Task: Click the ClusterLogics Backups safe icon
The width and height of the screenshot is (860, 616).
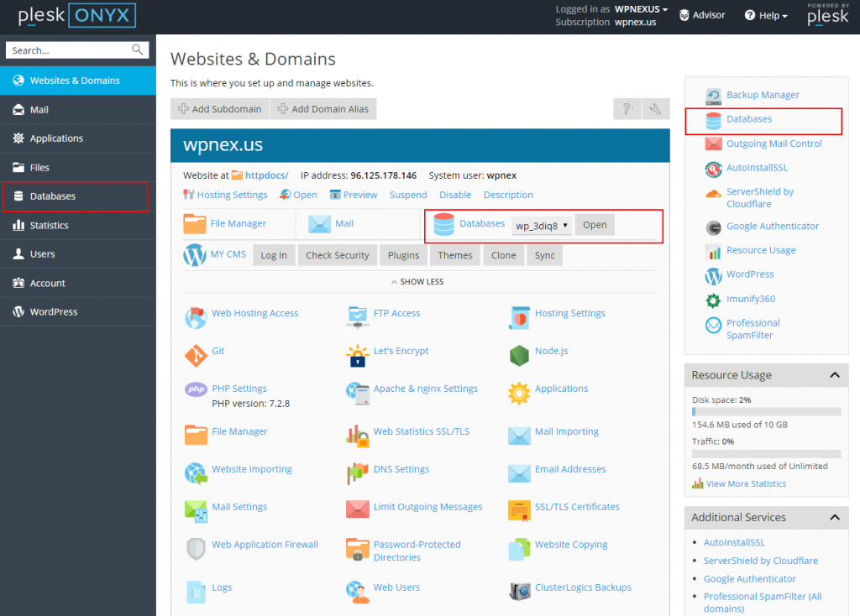Action: [519, 592]
